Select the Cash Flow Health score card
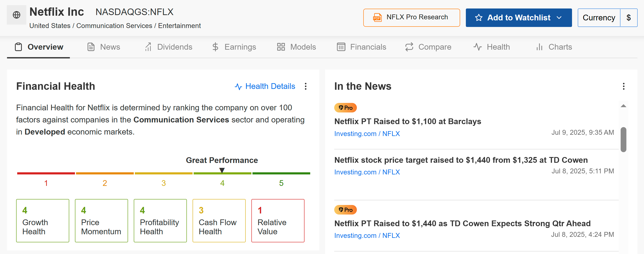 [x=219, y=220]
